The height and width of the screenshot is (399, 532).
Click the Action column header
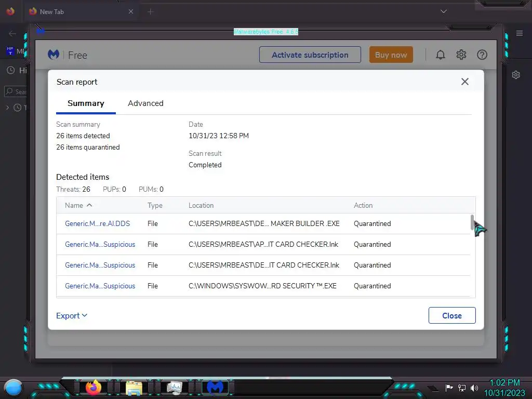(x=363, y=205)
